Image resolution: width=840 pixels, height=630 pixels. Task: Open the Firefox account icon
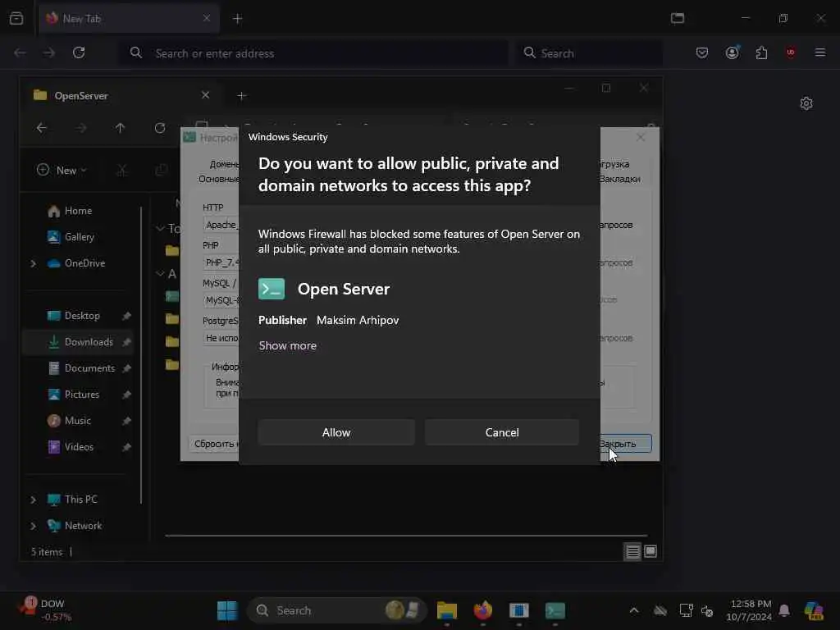pyautogui.click(x=732, y=52)
